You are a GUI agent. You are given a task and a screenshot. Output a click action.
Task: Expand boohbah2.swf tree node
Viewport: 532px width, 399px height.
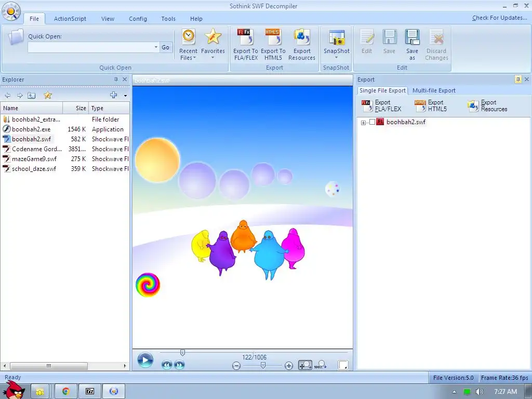(363, 123)
